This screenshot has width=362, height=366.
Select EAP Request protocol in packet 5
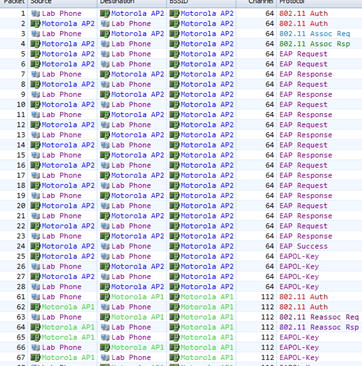point(303,54)
